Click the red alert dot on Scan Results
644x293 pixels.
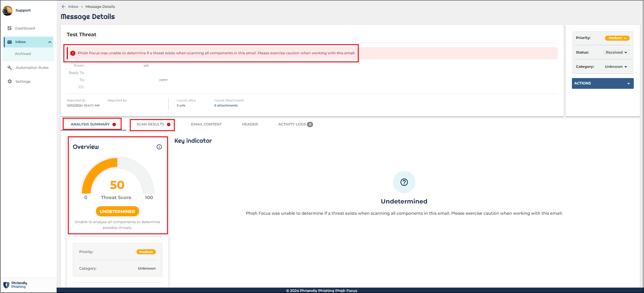click(x=169, y=124)
